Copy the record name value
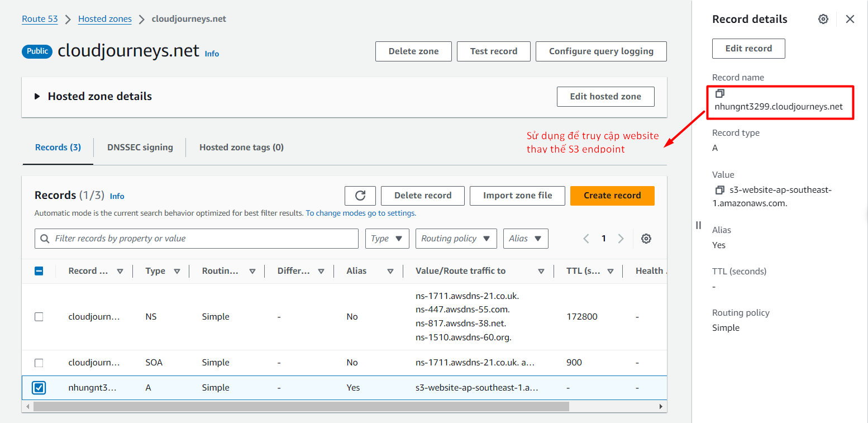 click(720, 93)
